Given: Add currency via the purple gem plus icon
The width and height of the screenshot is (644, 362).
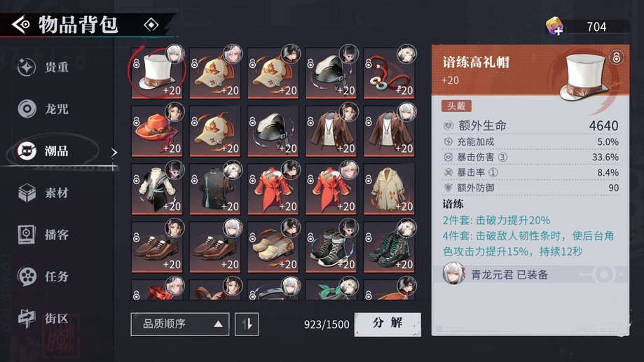Looking at the screenshot, I should (x=554, y=27).
